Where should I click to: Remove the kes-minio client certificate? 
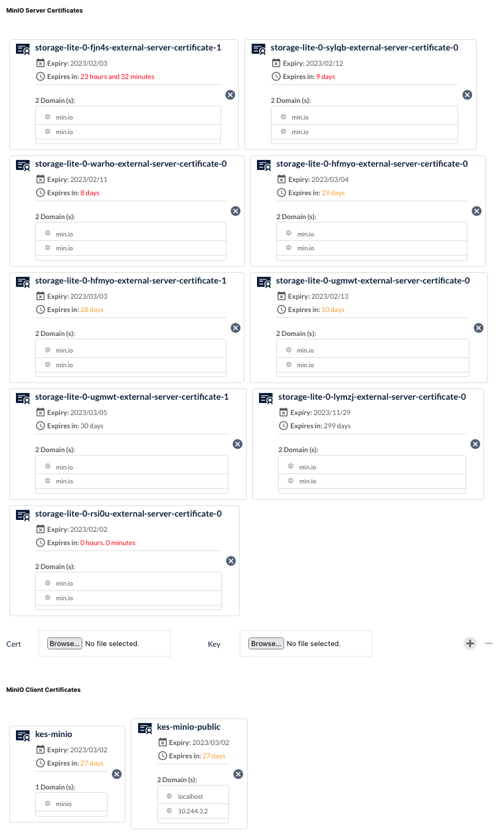coord(117,774)
